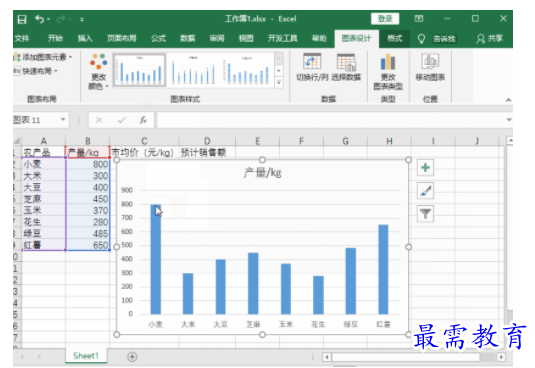Click the chart filters funnel button
The width and height of the screenshot is (535, 368).
(425, 214)
